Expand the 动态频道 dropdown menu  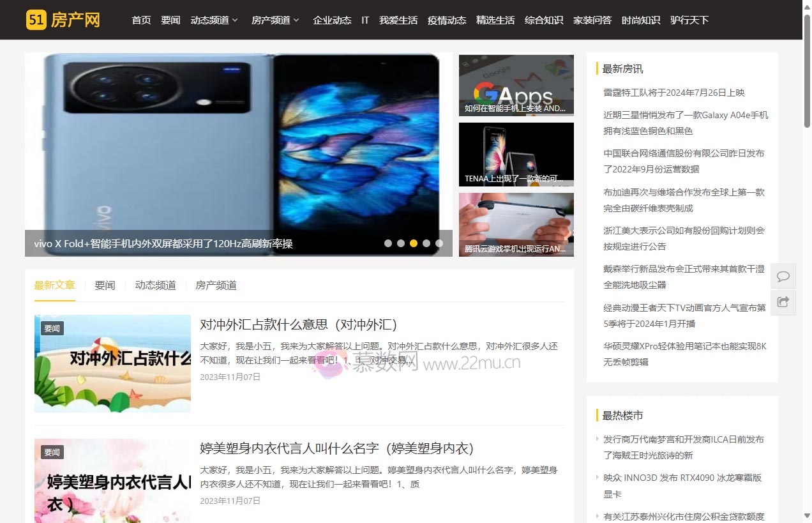pyautogui.click(x=214, y=20)
